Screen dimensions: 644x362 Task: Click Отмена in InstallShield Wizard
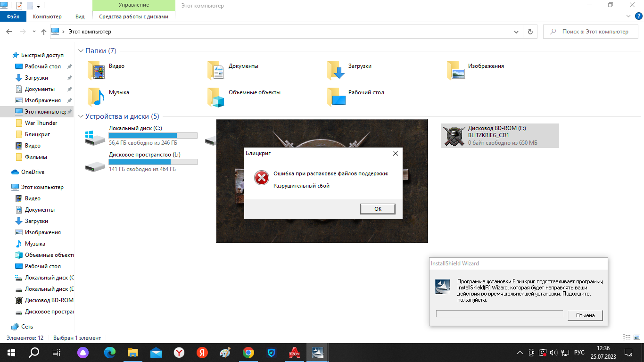[x=586, y=315]
